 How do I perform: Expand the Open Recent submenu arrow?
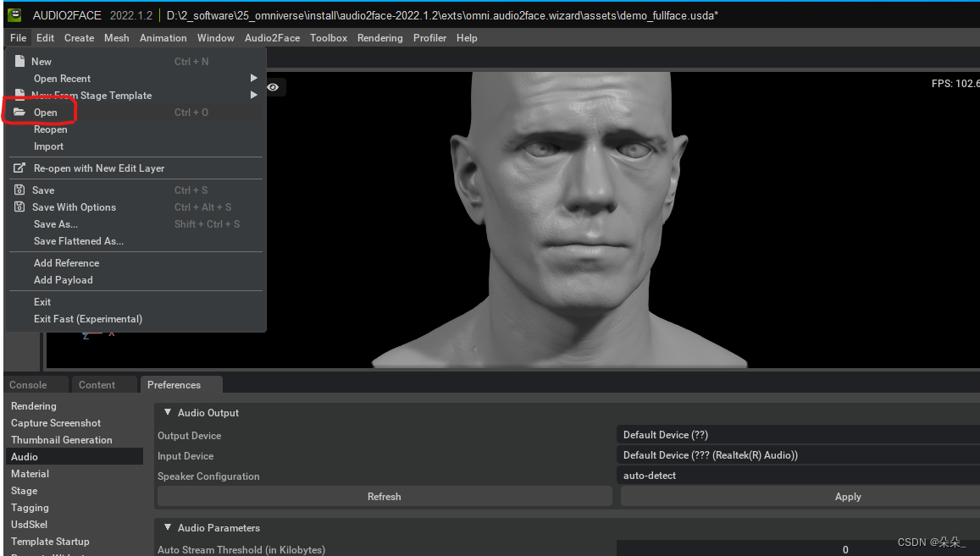click(254, 78)
